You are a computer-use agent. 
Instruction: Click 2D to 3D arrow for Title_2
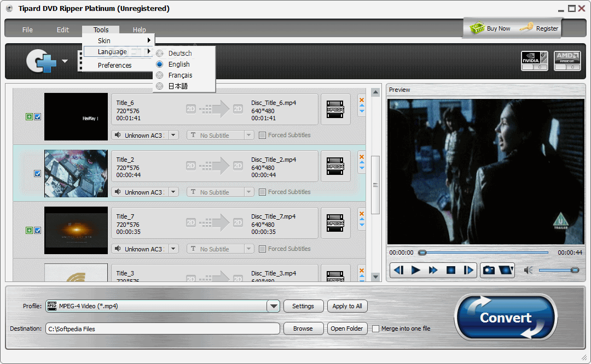tap(214, 166)
